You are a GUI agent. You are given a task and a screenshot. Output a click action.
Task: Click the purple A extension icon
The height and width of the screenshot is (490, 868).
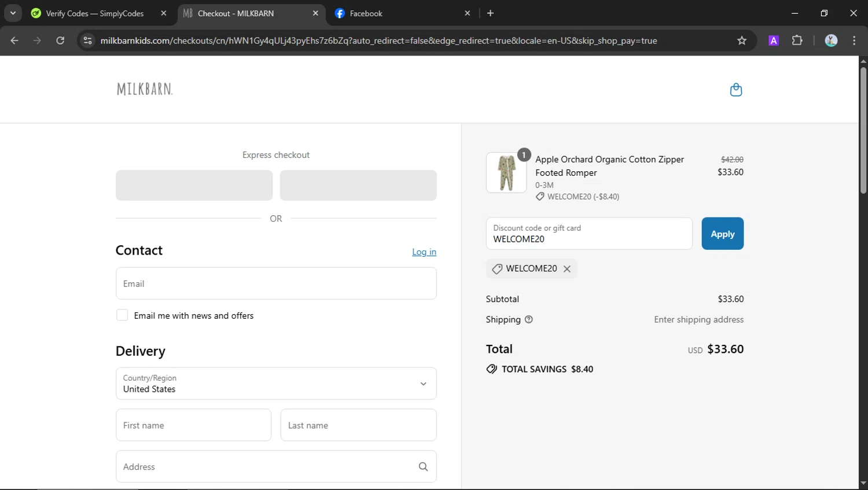click(x=774, y=40)
